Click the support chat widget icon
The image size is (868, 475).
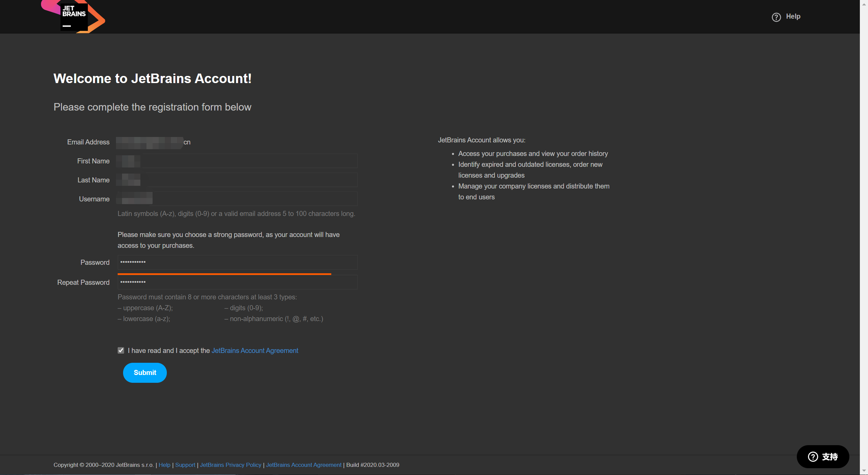pyautogui.click(x=813, y=457)
